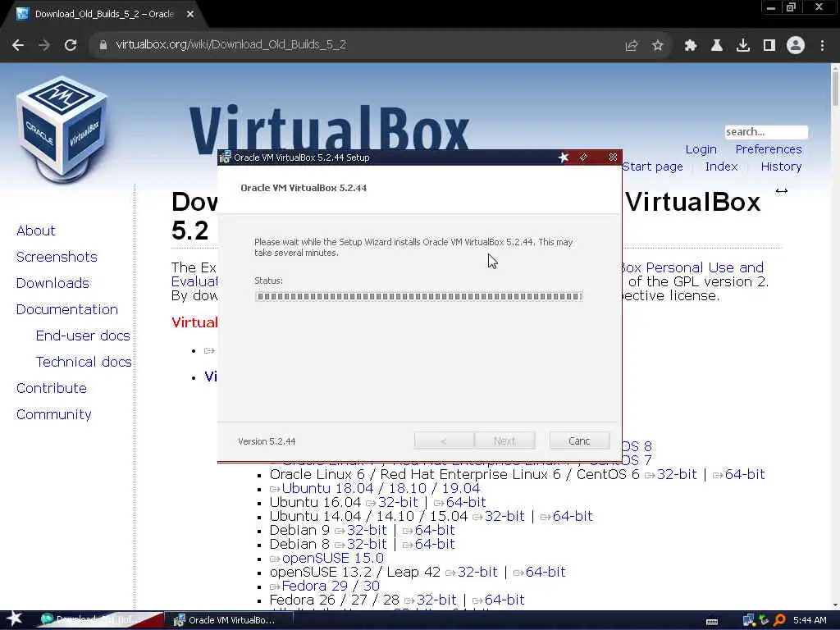Open Technical docs link
Screen dimensions: 840x630
pos(84,362)
